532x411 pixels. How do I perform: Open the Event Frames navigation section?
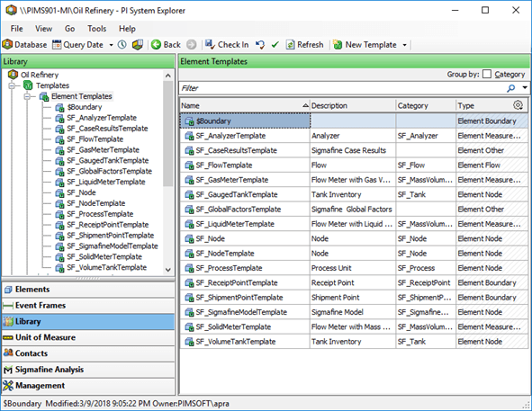point(88,305)
